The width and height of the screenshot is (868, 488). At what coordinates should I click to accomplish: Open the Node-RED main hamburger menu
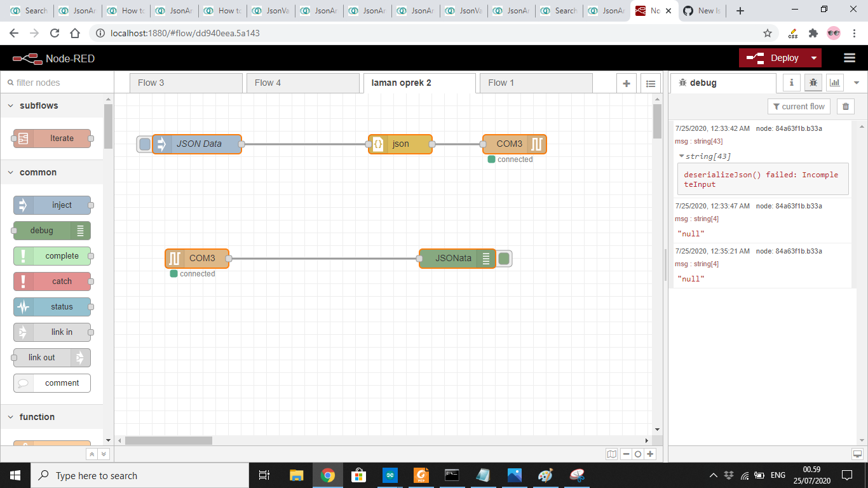(850, 58)
